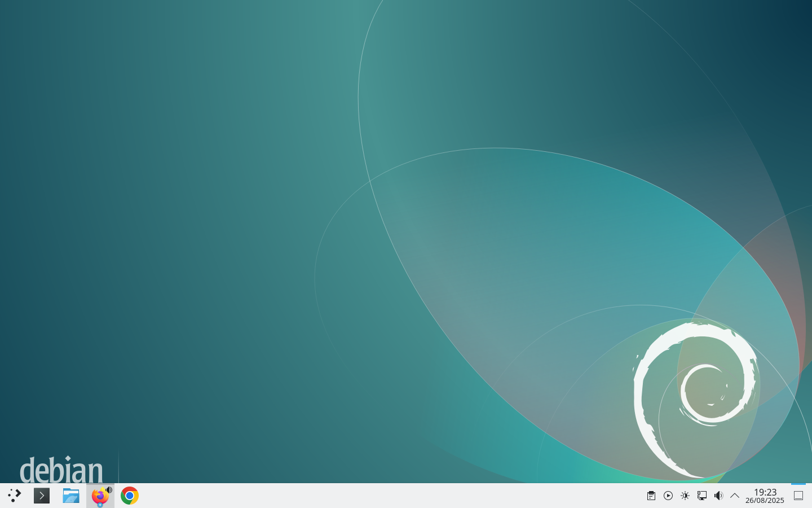
Task: Open the display brightness tray applet
Action: (685, 496)
